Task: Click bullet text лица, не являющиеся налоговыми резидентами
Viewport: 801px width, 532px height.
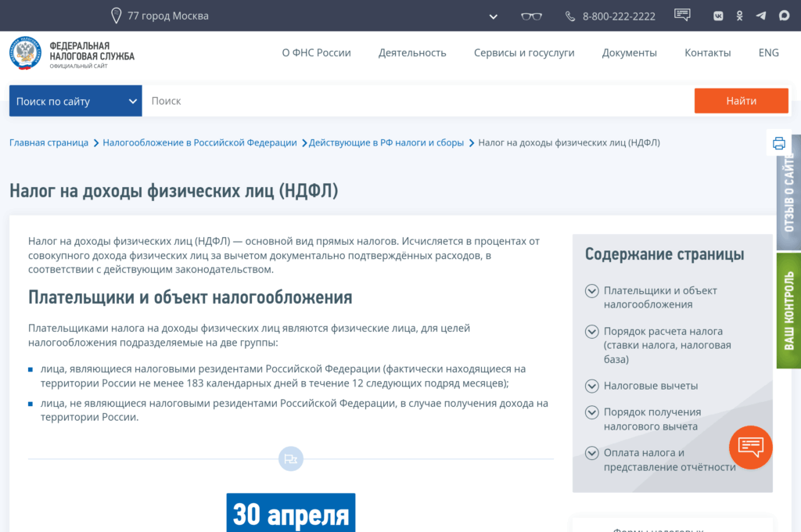Action: [x=294, y=410]
